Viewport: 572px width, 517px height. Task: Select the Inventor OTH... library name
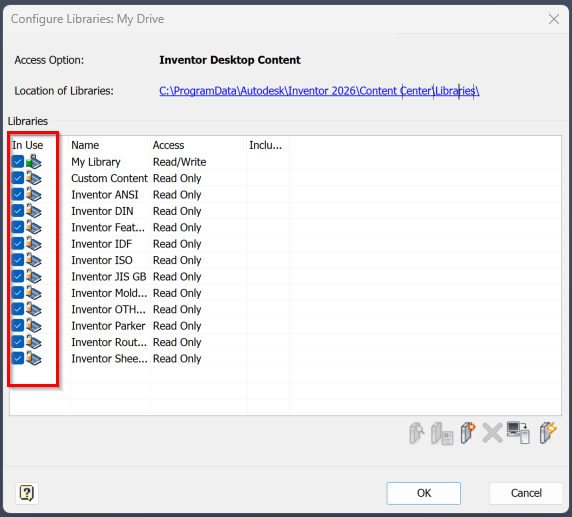(x=108, y=310)
